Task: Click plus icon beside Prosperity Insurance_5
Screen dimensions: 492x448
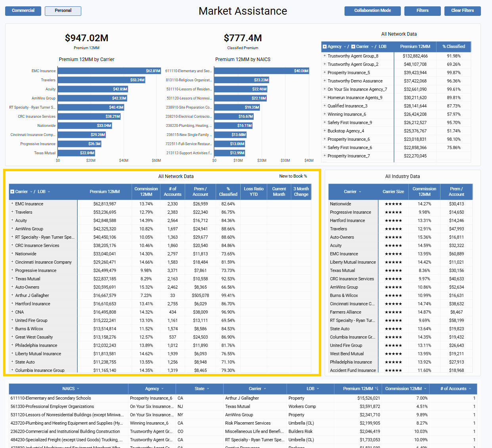Action: (x=325, y=73)
